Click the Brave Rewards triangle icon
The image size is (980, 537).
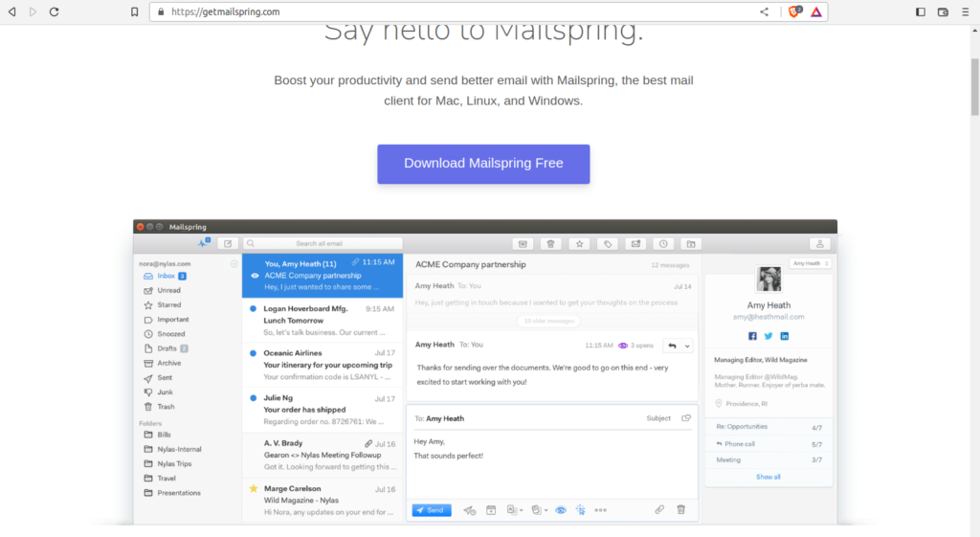click(816, 11)
